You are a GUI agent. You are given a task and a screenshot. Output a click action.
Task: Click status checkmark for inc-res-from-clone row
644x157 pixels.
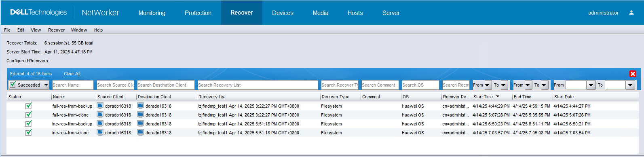tap(29, 133)
